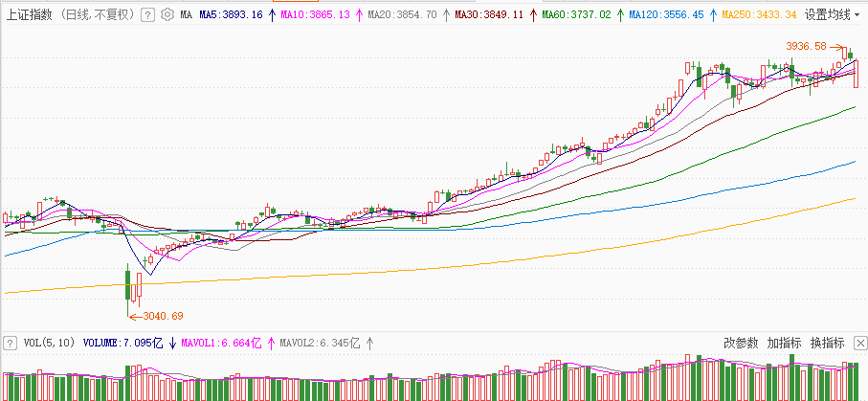Open the gear settings icon for MA
This screenshot has width=868, height=401.
click(167, 15)
